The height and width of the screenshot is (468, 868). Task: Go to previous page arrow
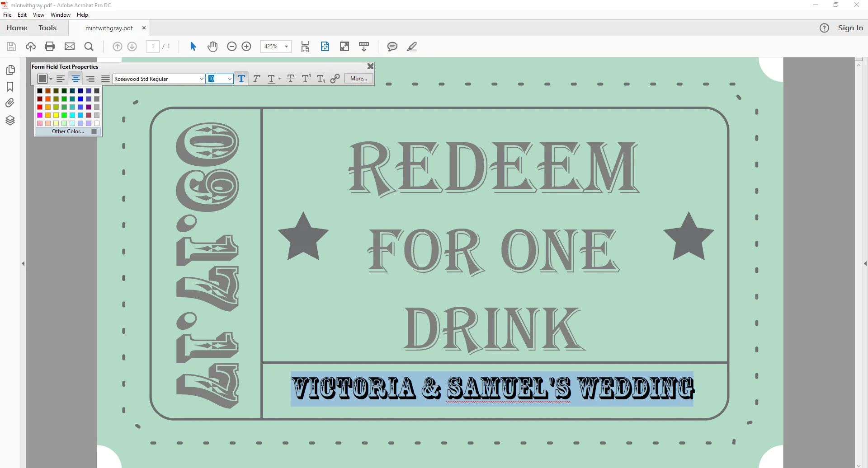coord(118,47)
